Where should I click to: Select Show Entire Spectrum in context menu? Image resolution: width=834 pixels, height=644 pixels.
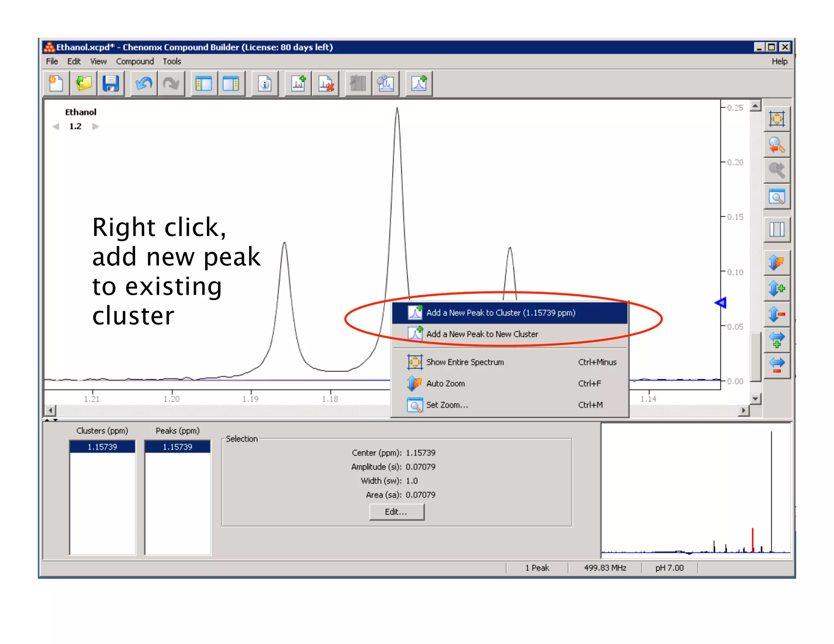[509, 362]
